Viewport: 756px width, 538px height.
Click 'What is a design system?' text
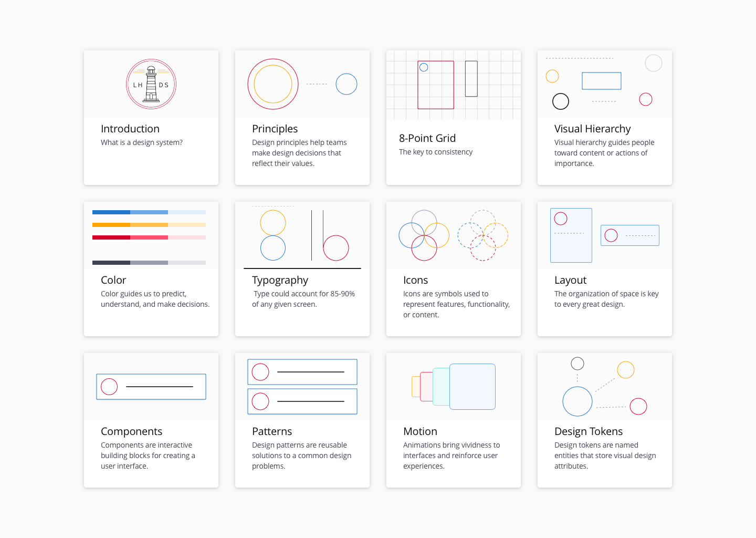142,142
